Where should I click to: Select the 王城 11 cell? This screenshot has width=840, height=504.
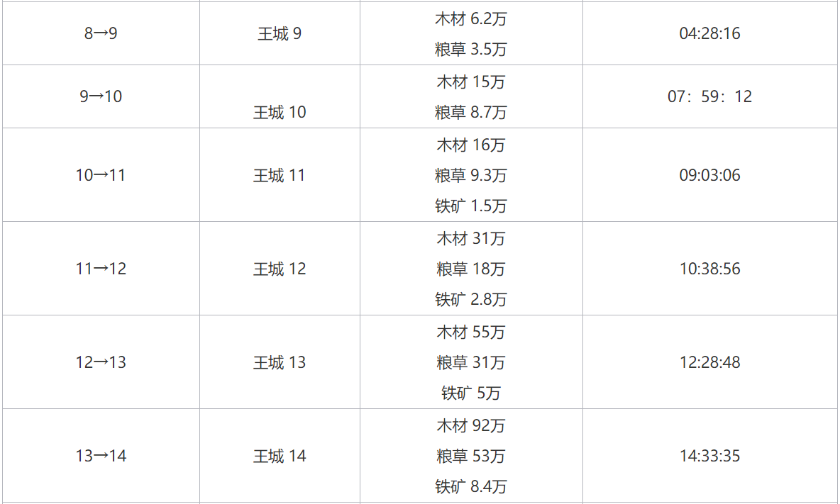280,175
